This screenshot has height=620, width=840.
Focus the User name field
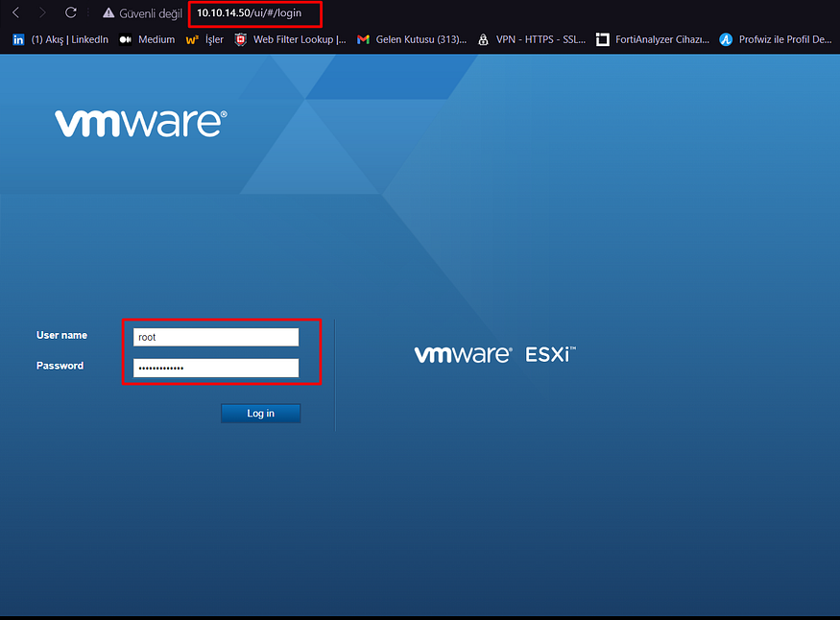216,337
